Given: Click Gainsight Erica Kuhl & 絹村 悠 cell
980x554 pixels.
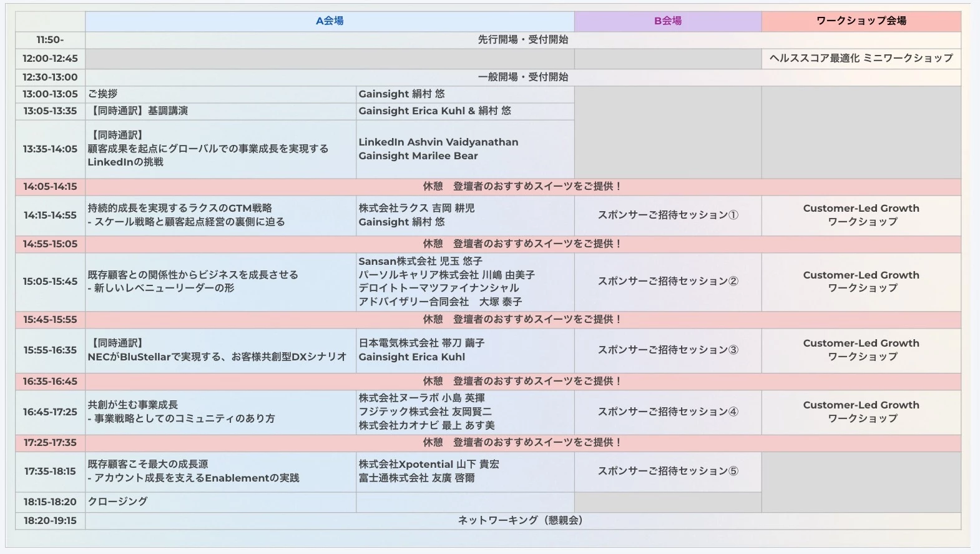Looking at the screenshot, I should [x=465, y=111].
